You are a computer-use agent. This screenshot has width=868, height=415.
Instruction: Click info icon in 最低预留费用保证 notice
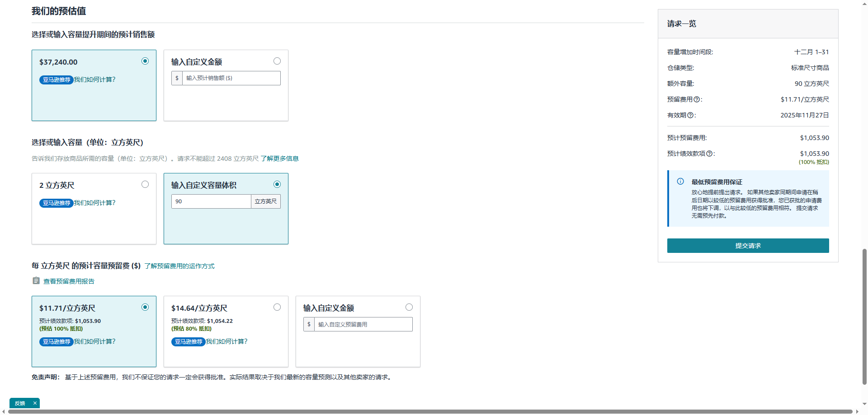tap(680, 182)
